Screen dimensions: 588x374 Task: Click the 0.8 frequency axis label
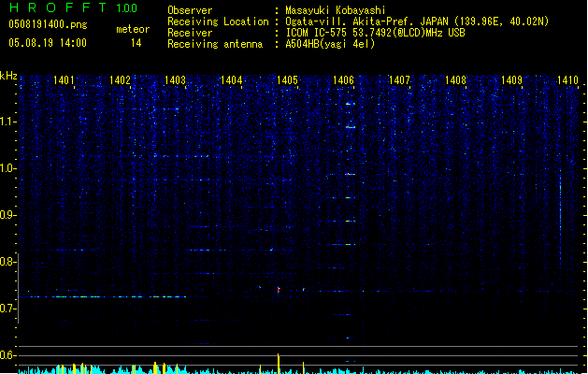8,262
